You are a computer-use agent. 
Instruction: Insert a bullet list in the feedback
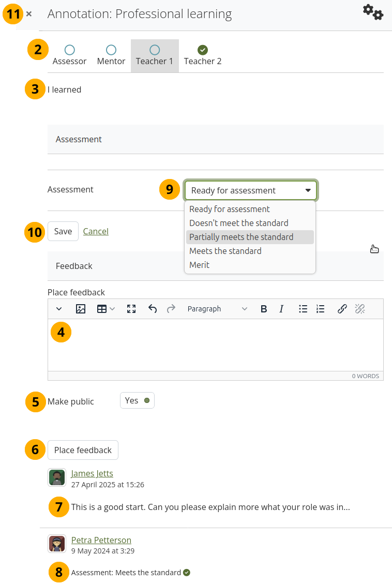[x=303, y=309]
